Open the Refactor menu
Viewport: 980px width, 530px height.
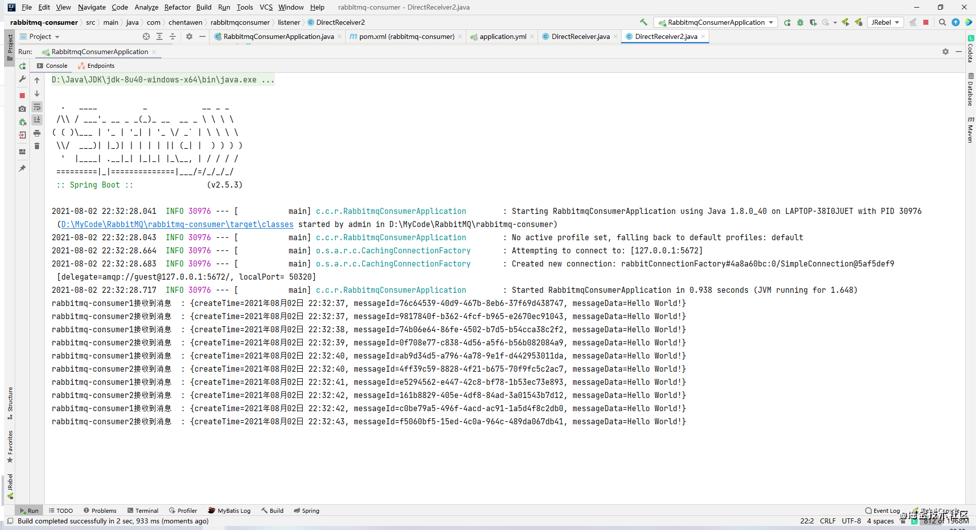(x=177, y=7)
